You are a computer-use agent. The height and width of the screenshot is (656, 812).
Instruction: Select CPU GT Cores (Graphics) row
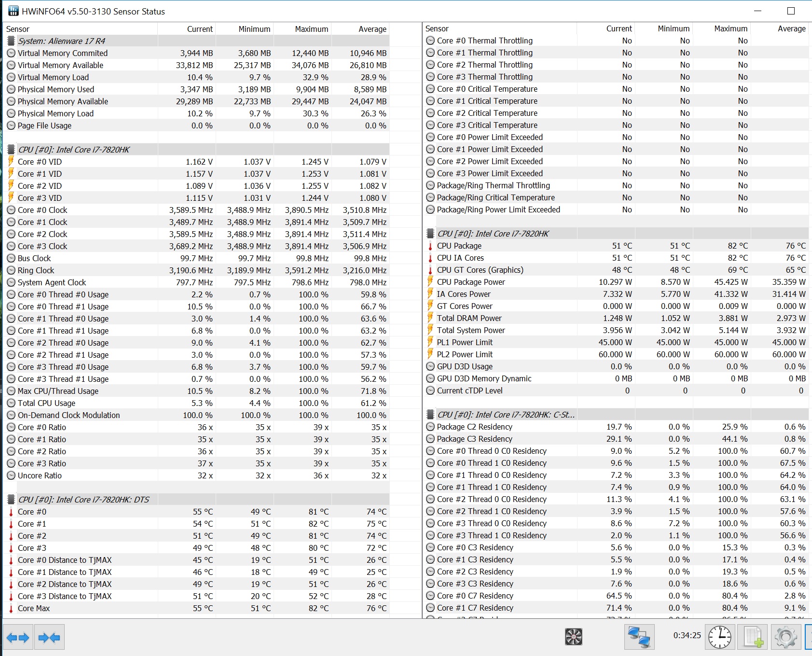point(616,270)
